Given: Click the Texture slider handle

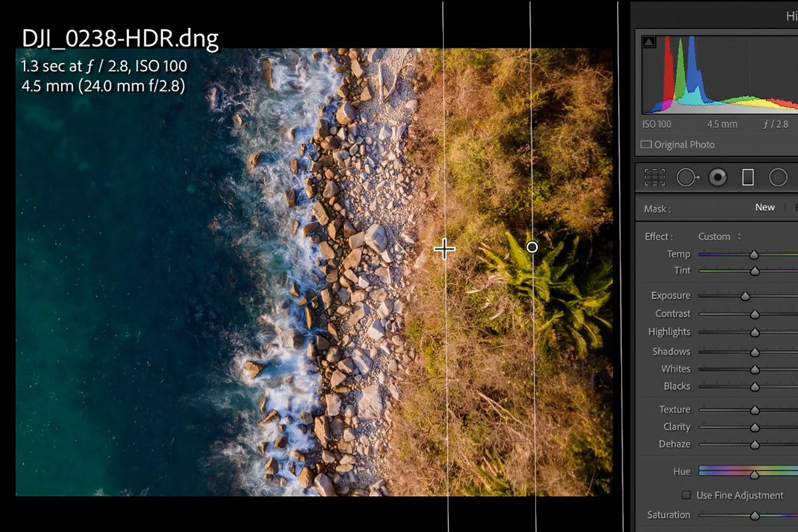Looking at the screenshot, I should pos(755,410).
